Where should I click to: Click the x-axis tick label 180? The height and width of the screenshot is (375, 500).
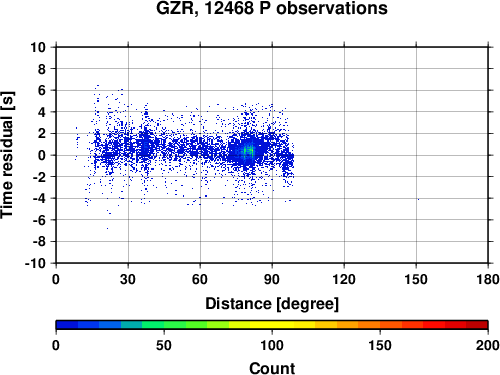[488, 279]
